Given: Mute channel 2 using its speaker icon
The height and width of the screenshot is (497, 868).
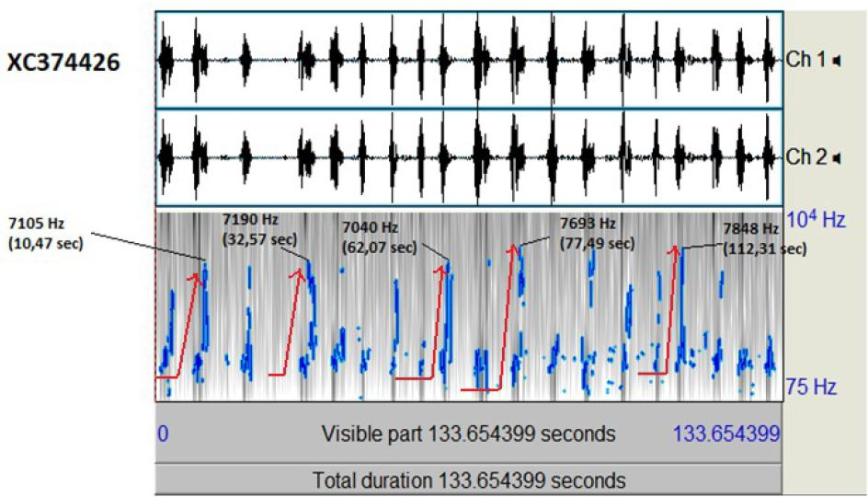Looking at the screenshot, I should coord(837,158).
